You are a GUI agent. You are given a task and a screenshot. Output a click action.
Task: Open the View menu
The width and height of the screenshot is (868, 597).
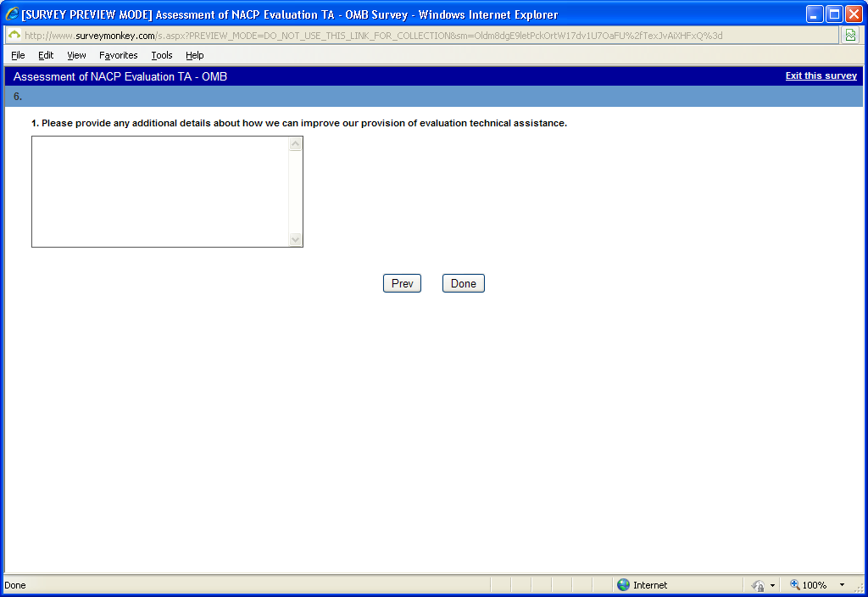(76, 55)
